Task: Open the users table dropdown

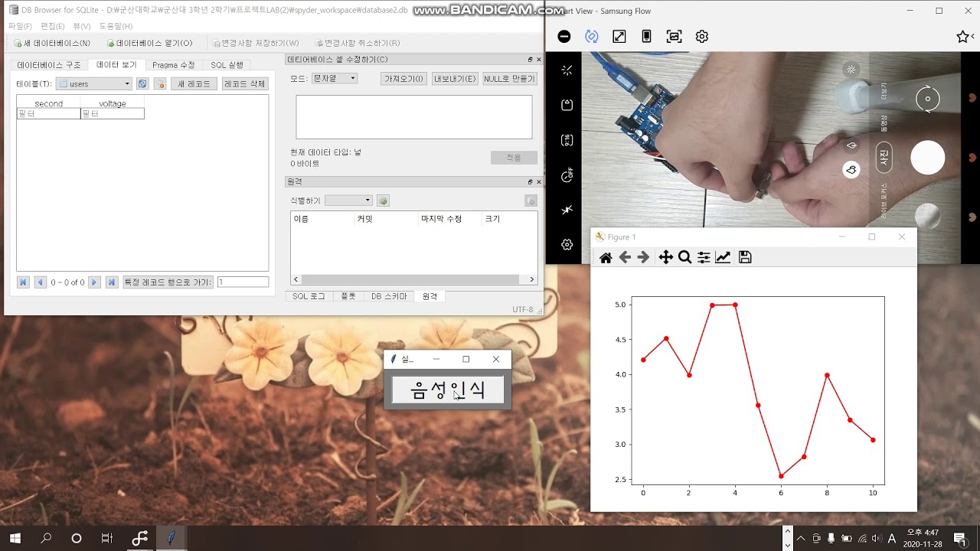Action: pos(94,84)
